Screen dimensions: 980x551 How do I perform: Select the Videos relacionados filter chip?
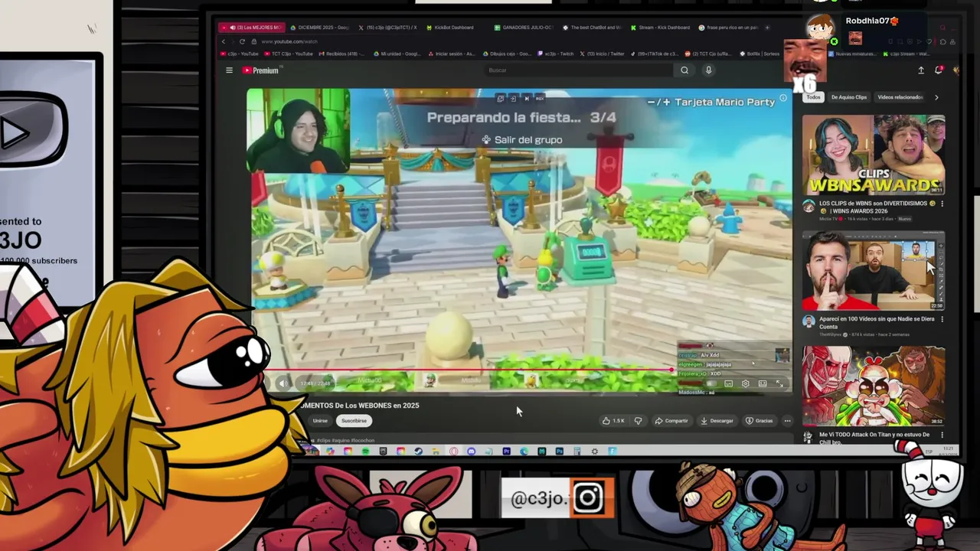click(x=900, y=97)
